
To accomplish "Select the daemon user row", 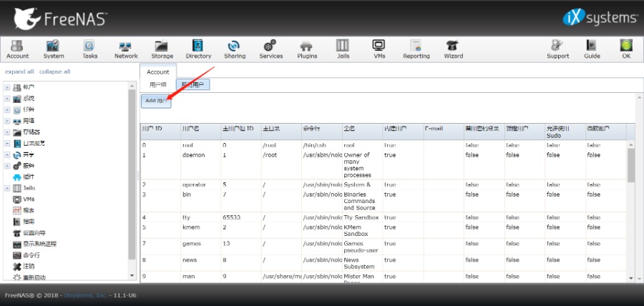I will (384, 165).
